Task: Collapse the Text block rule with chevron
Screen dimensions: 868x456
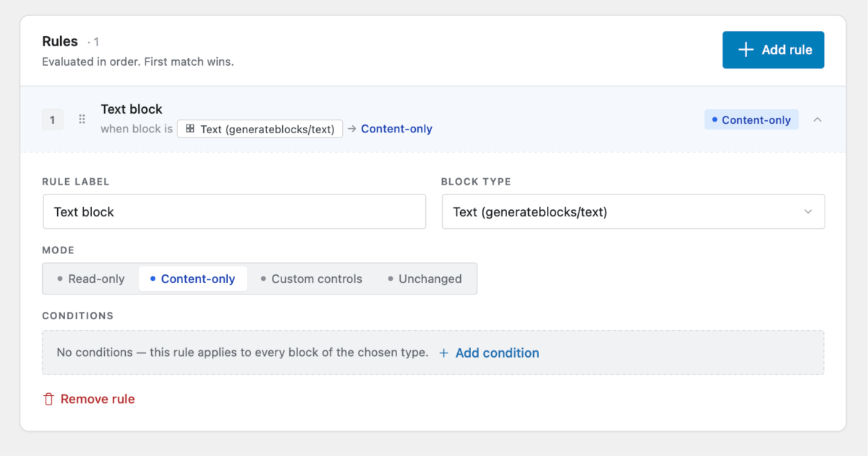Action: tap(817, 119)
